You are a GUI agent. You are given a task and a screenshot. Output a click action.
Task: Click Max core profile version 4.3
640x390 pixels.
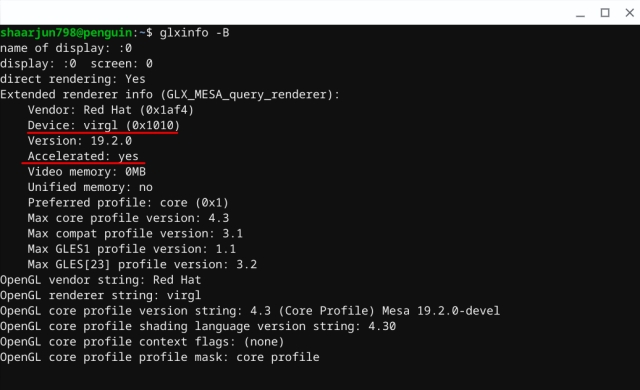click(x=128, y=218)
